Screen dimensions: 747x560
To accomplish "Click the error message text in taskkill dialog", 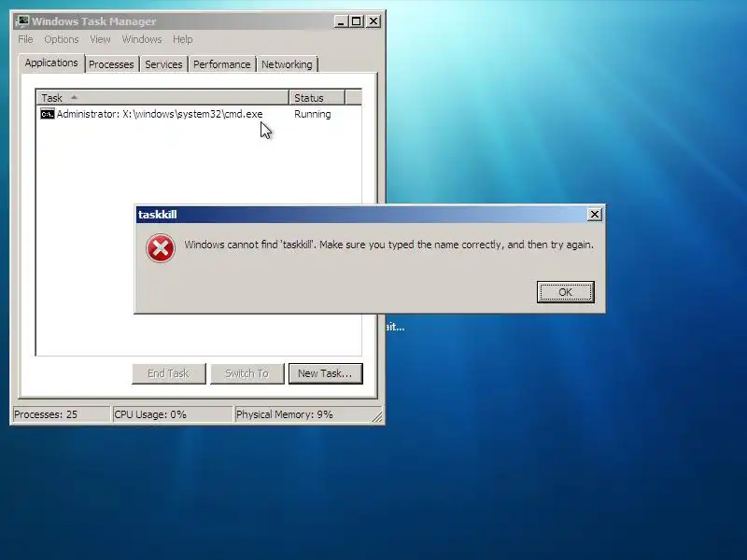I will pos(388,245).
